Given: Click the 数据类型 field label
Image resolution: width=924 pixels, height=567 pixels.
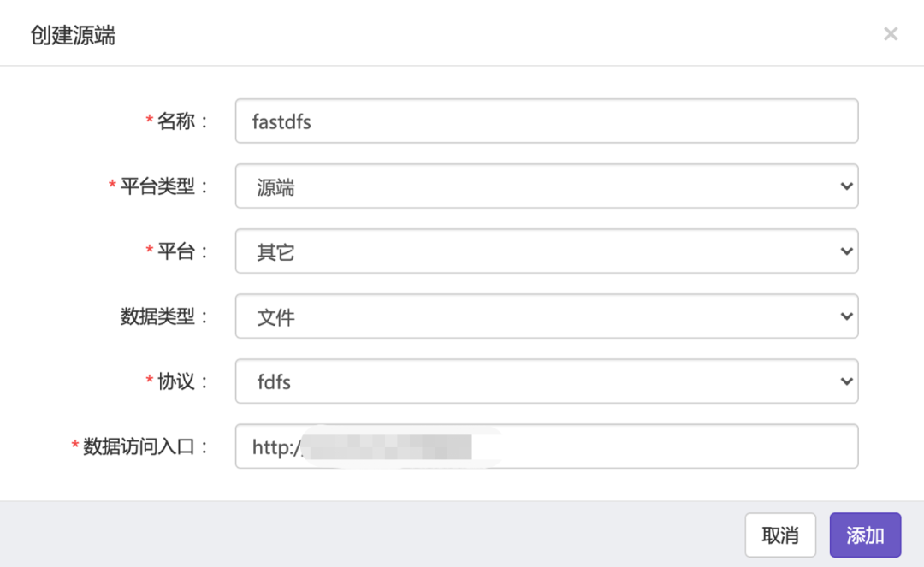Looking at the screenshot, I should point(158,316).
